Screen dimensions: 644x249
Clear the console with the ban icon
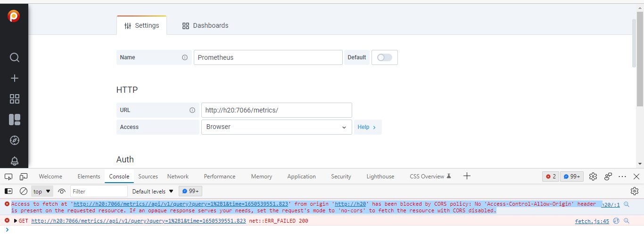point(23,191)
